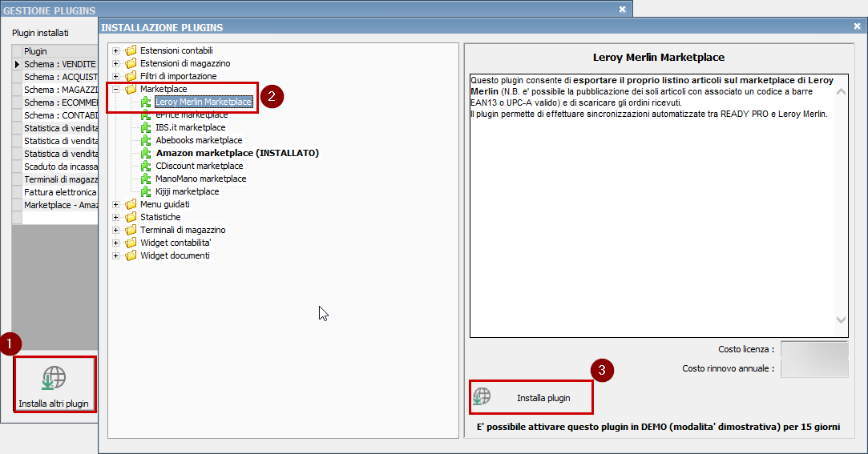Viewport: 868px width, 454px height.
Task: Click the Statistiche folder icon
Action: (x=131, y=217)
